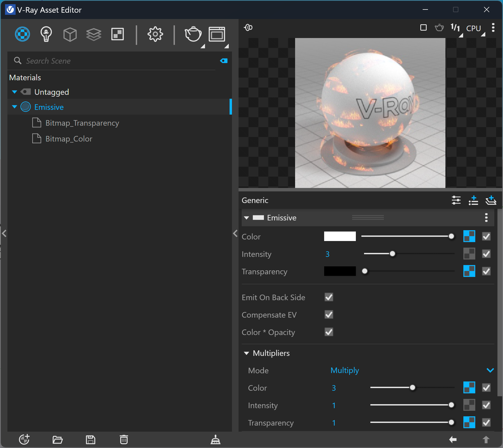Toggle Emissive Color texture checkbox
The height and width of the screenshot is (448, 503).
(x=486, y=236)
